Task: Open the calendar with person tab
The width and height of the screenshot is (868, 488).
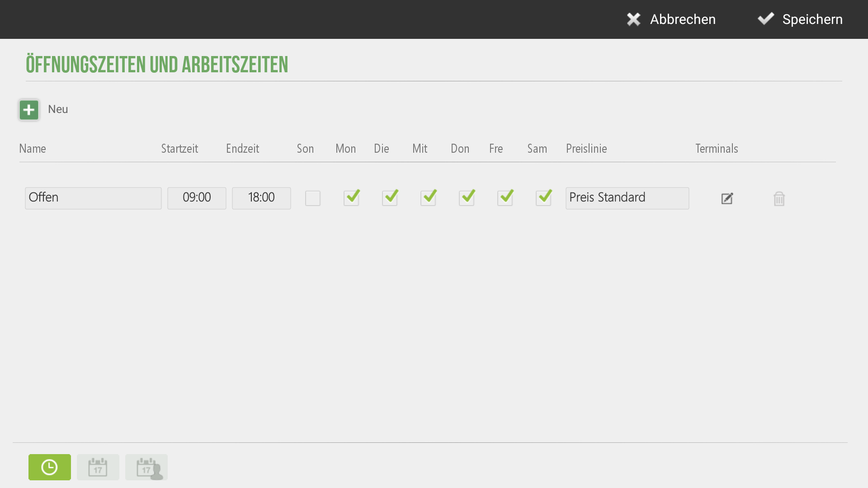Action: click(x=146, y=467)
